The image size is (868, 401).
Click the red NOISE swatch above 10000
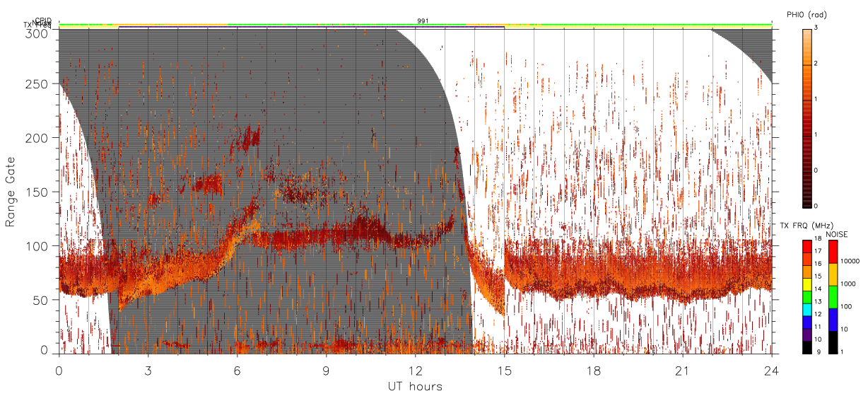(833, 252)
